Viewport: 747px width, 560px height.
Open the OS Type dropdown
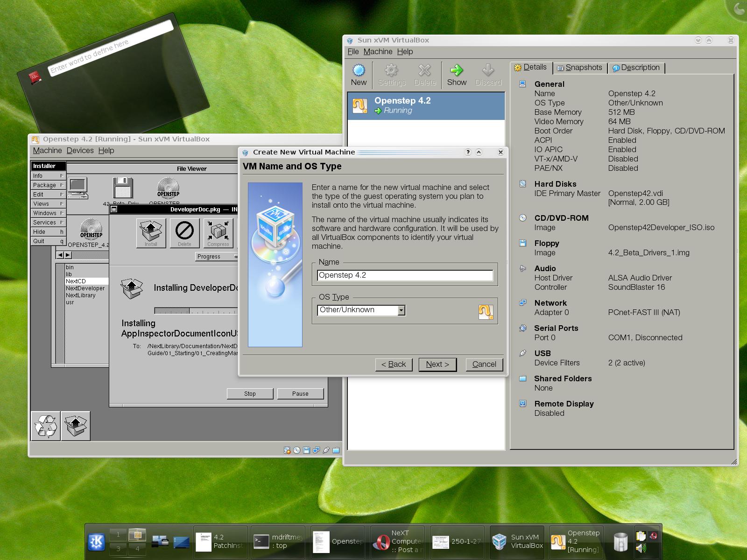click(401, 310)
